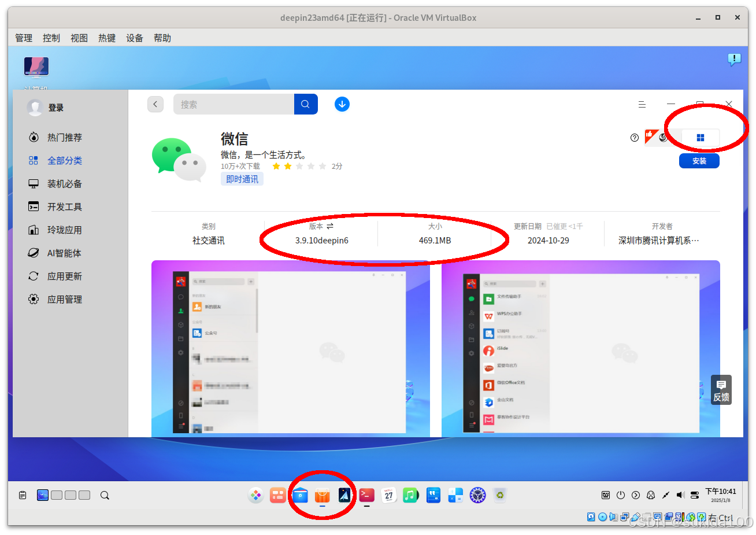Click the 安装 install button
756x535 pixels.
point(699,161)
